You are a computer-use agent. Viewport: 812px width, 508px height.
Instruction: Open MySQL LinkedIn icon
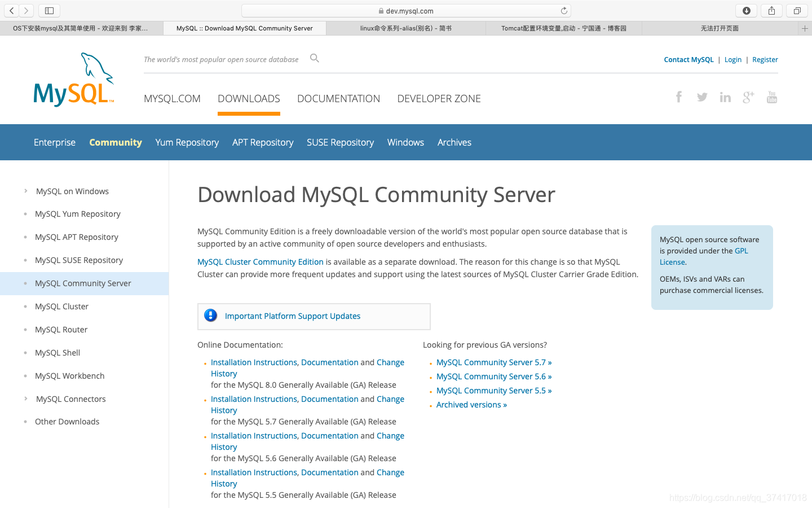(x=725, y=97)
